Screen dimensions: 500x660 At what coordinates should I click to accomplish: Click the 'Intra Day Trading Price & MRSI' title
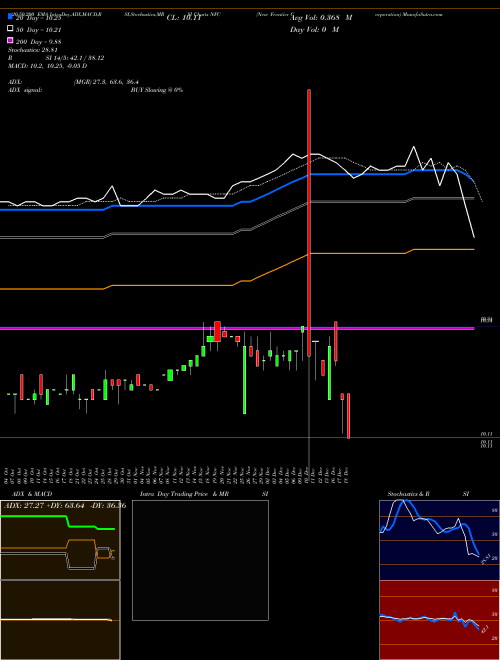pos(204,494)
